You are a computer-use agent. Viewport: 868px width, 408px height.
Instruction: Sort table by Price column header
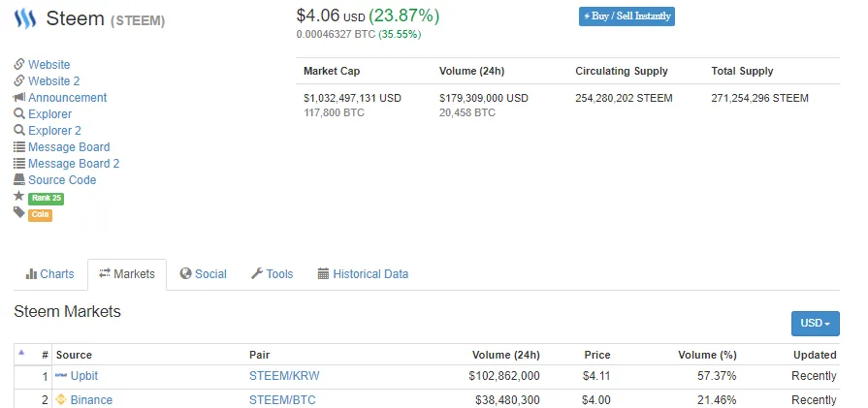[597, 355]
